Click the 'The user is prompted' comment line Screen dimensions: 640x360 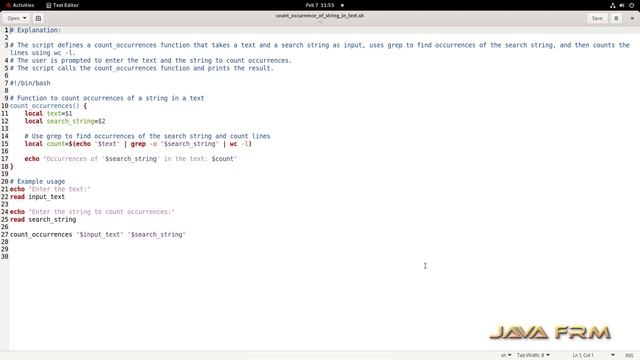[151, 60]
